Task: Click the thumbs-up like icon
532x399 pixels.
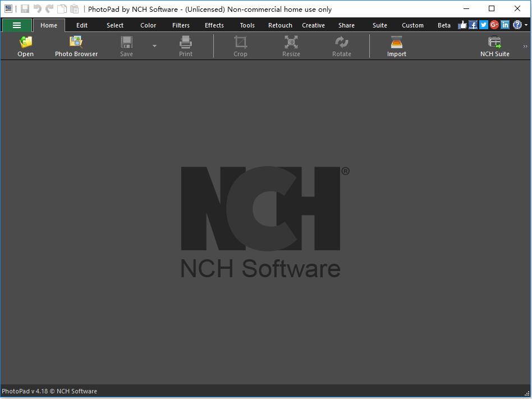Action: (x=462, y=25)
